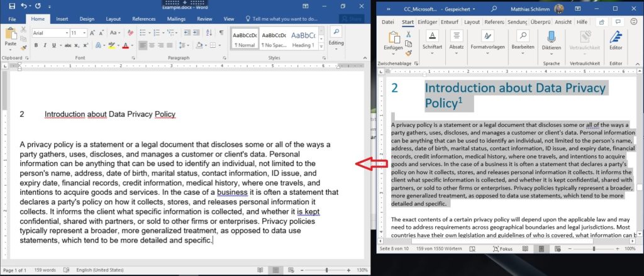Click the Sort A-Z icon in Paragraph group
This screenshot has width=644, height=276.
pyautogui.click(x=209, y=33)
